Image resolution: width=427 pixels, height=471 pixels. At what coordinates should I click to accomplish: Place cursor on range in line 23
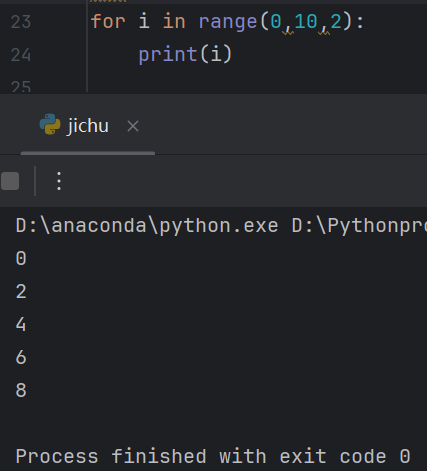228,22
